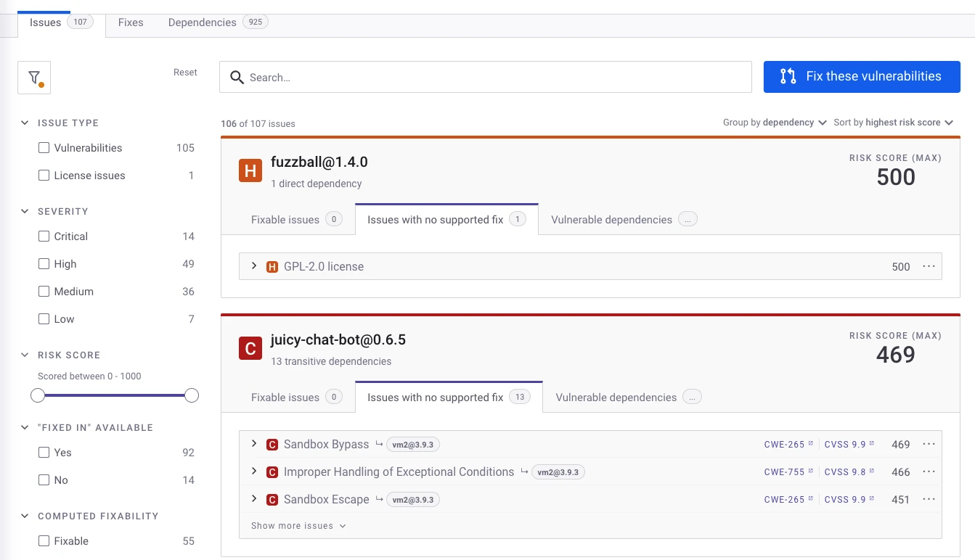Open more options for Sandbox Bypass row
This screenshot has width=975, height=560.
(929, 444)
